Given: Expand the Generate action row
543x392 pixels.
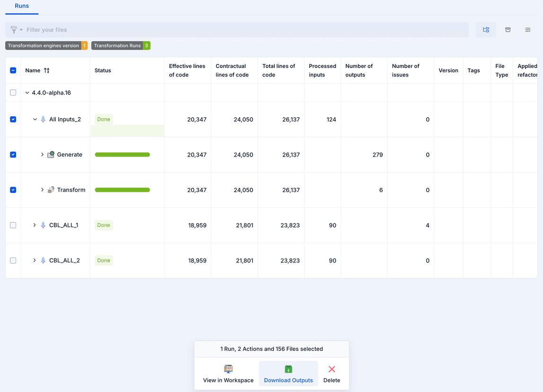Looking at the screenshot, I should [x=42, y=154].
